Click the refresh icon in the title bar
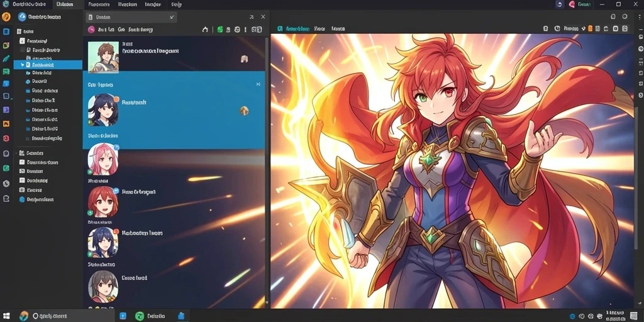The height and width of the screenshot is (322, 644). point(559,4)
